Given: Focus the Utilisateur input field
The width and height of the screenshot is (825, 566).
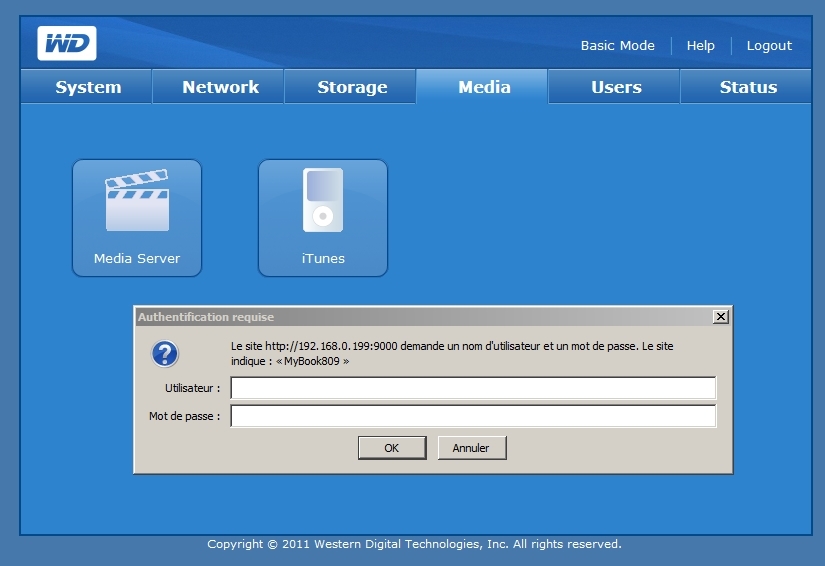Looking at the screenshot, I should [x=473, y=388].
